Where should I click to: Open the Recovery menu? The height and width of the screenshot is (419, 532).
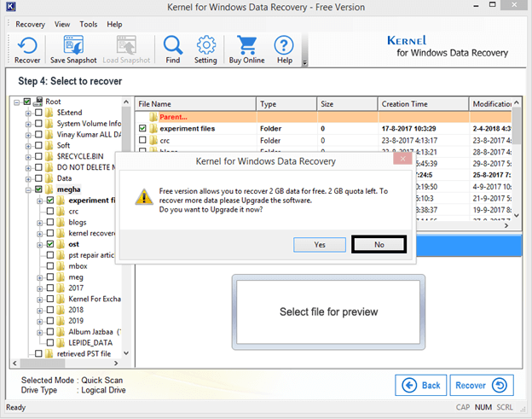coord(30,25)
